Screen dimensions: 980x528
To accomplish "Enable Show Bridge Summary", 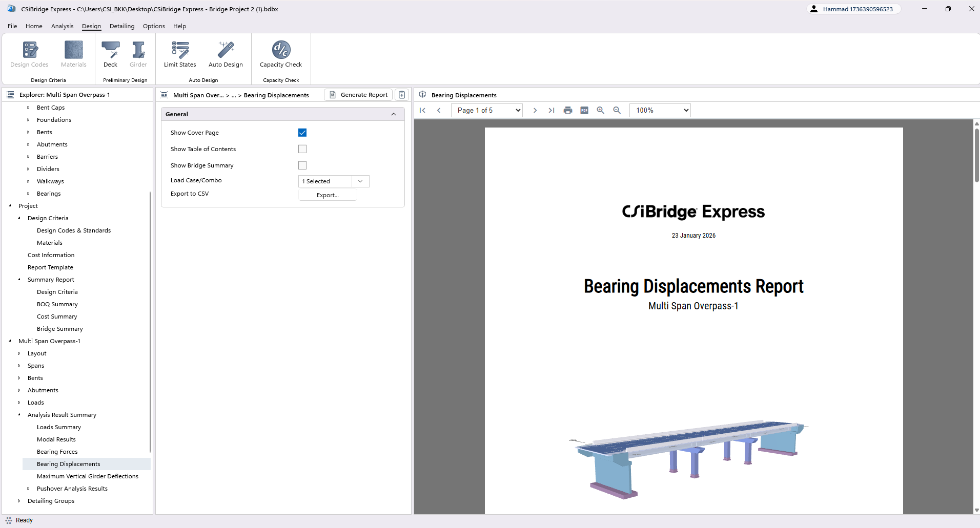I will point(302,165).
